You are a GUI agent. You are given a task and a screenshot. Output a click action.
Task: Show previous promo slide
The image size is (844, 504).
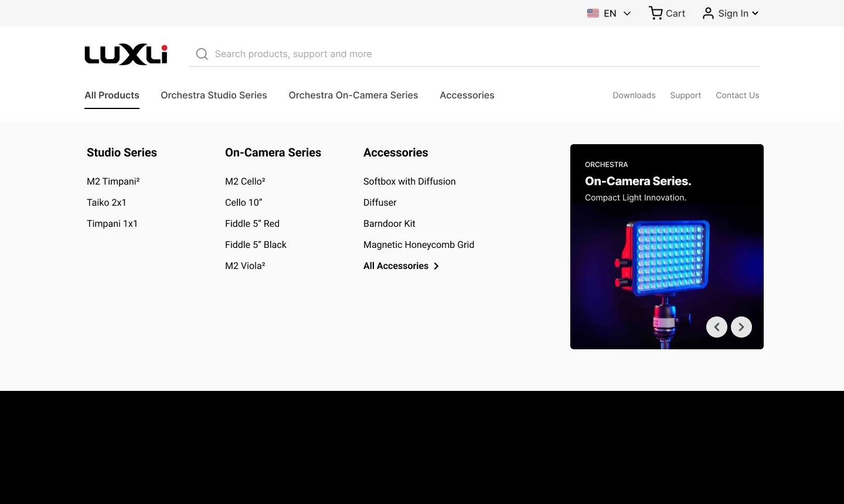[x=717, y=327]
